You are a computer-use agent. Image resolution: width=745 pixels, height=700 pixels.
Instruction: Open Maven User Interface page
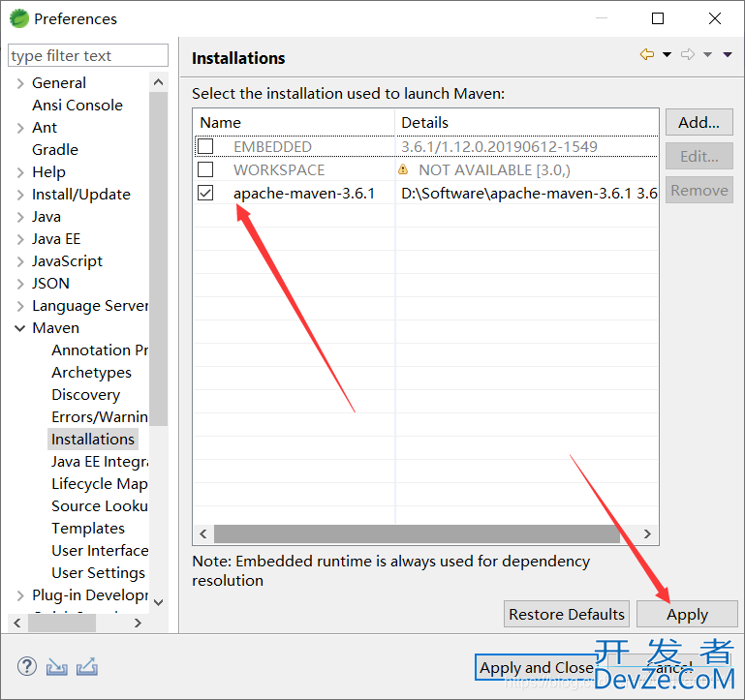click(x=100, y=551)
